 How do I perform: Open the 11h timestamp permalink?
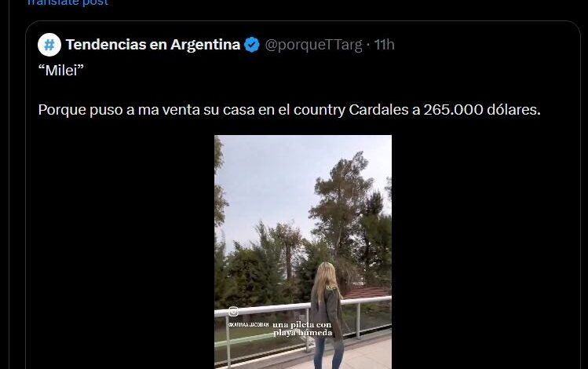[385, 45]
